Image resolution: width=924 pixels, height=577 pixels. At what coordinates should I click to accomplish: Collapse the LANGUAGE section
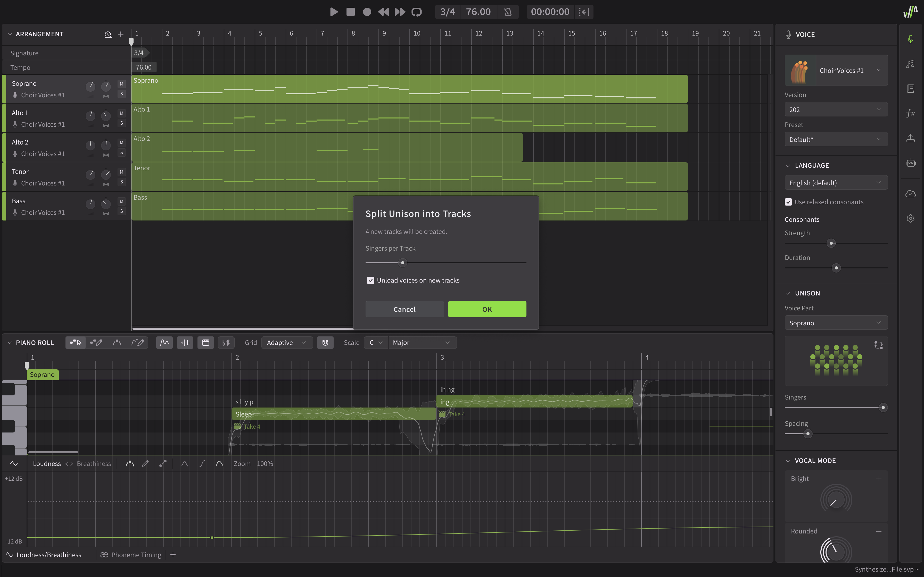tap(788, 166)
